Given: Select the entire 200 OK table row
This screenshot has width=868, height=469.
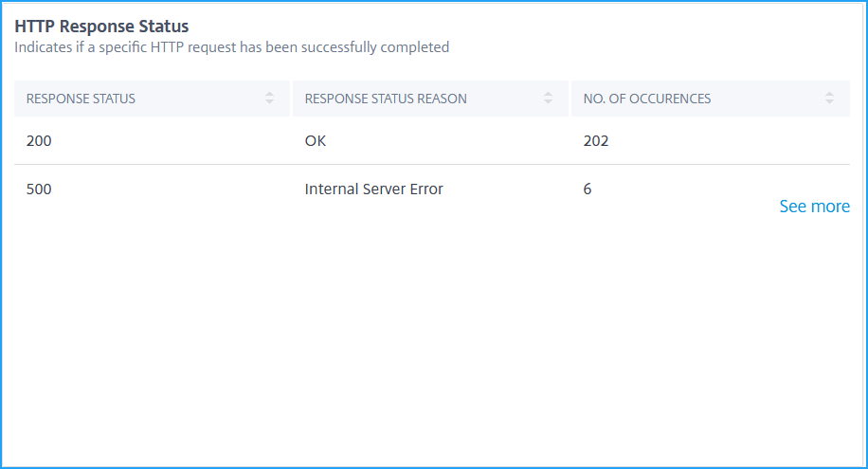Looking at the screenshot, I should click(432, 140).
